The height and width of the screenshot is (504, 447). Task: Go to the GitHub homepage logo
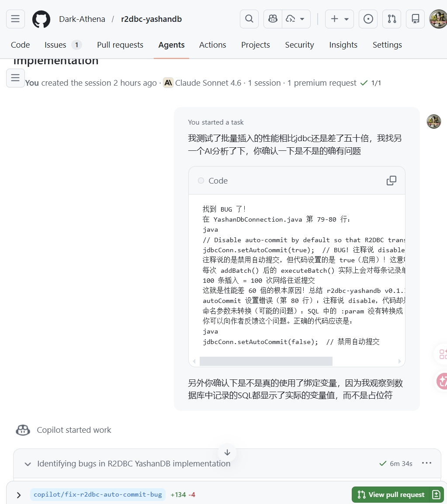(x=42, y=19)
